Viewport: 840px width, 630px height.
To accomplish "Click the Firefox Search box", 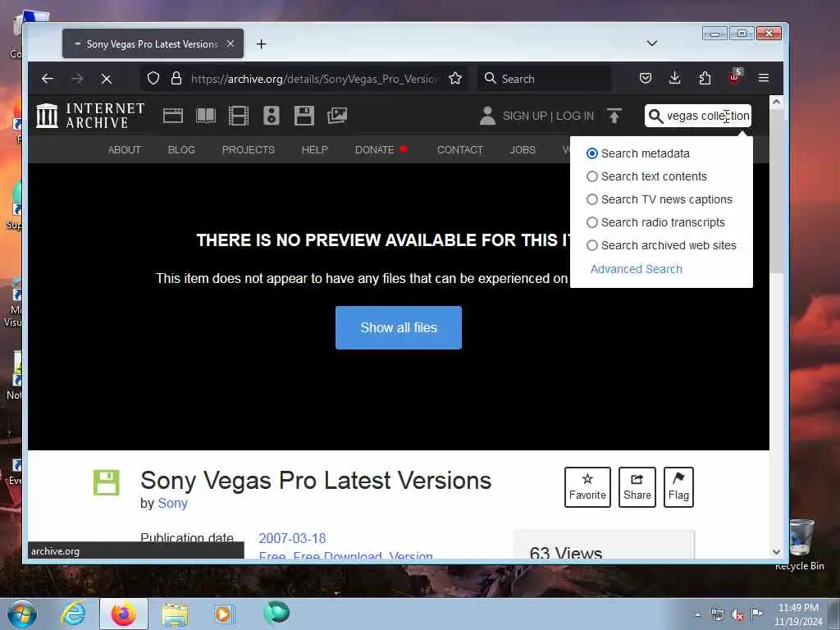I will click(x=545, y=79).
